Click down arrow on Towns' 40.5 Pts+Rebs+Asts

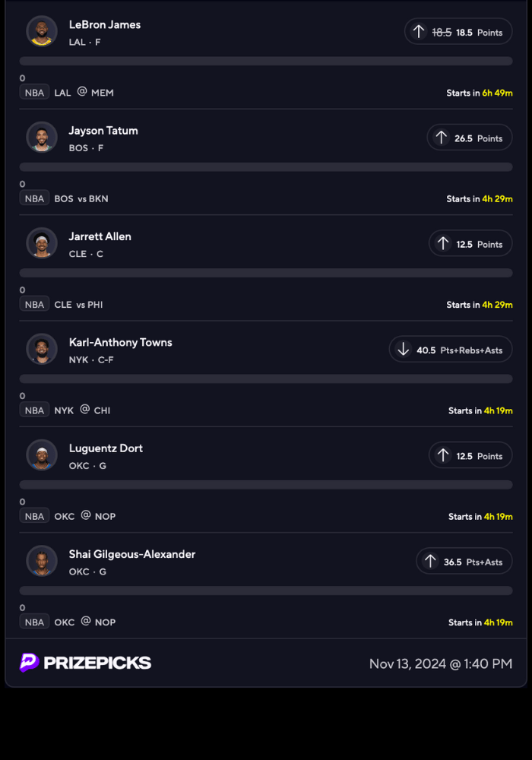[x=404, y=350]
